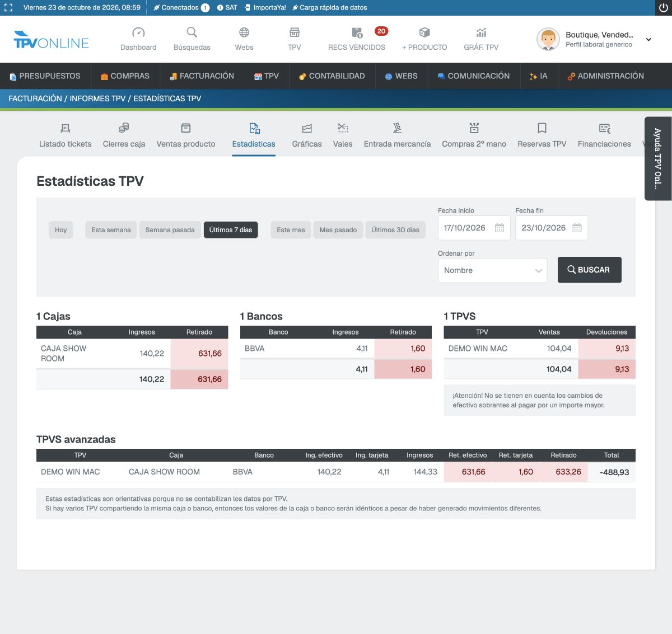The height and width of the screenshot is (634, 672).
Task: Click the power icon at top right
Action: tap(664, 8)
